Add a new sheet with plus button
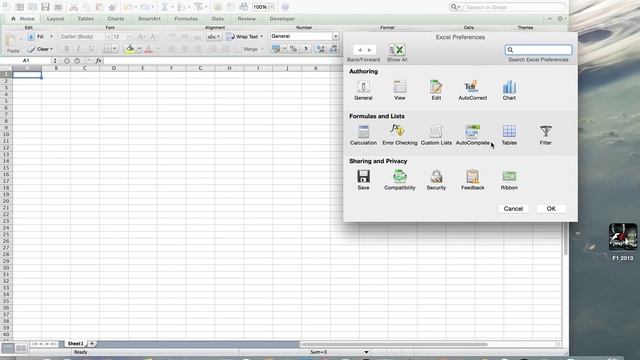The image size is (640, 360). [92, 344]
